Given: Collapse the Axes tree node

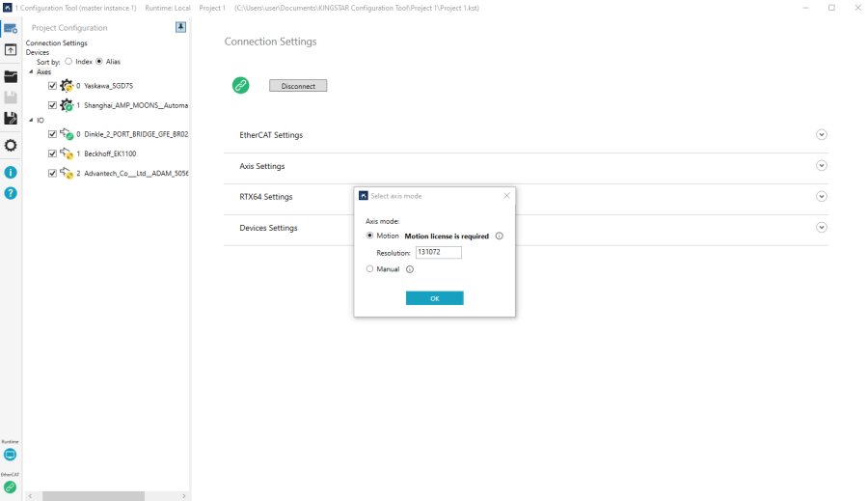Looking at the screenshot, I should 31,71.
